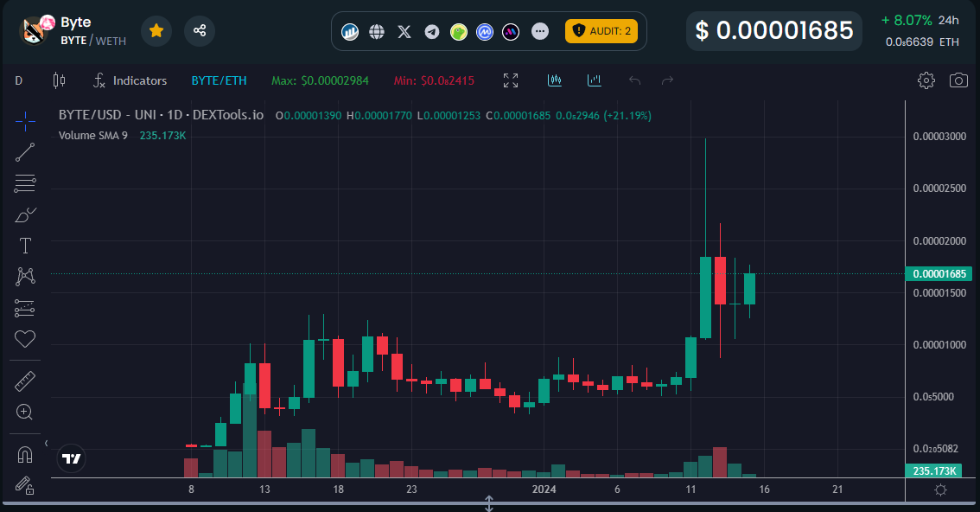Select the text annotation tool
The image size is (980, 512).
25,246
